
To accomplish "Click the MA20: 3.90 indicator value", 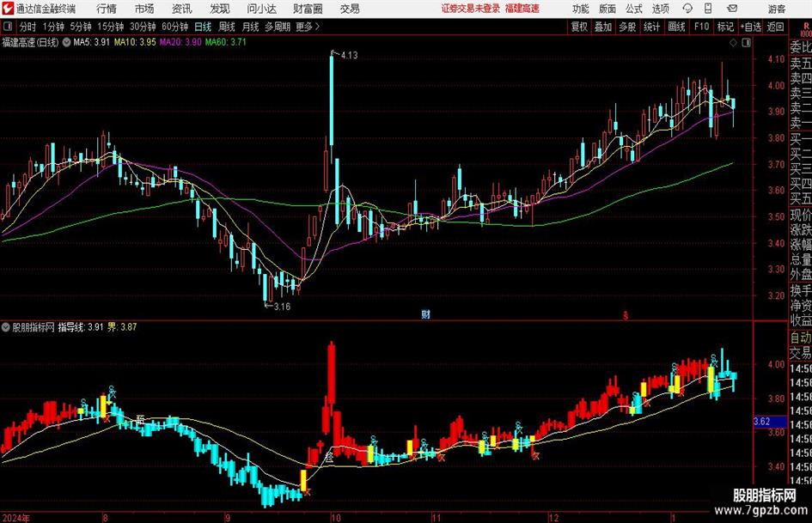I will (180, 42).
